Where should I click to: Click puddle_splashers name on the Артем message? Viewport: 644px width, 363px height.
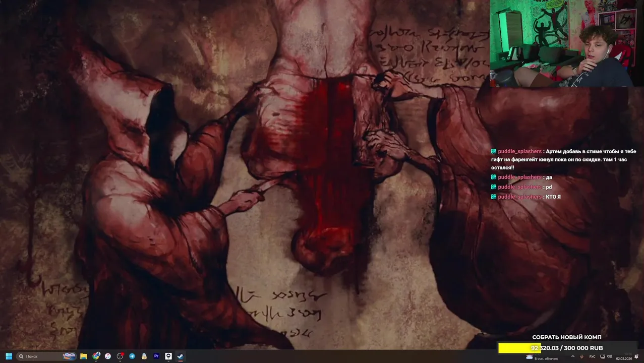coord(519,151)
